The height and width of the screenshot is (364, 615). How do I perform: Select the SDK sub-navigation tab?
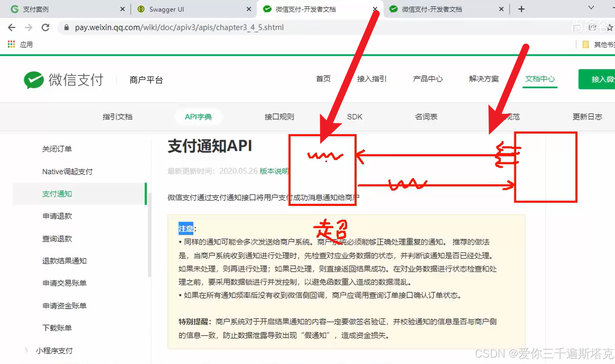[354, 117]
